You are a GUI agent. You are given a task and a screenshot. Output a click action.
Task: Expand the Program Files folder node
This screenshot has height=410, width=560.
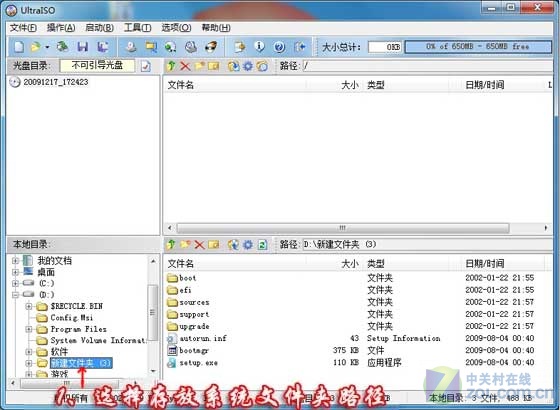(x=29, y=329)
